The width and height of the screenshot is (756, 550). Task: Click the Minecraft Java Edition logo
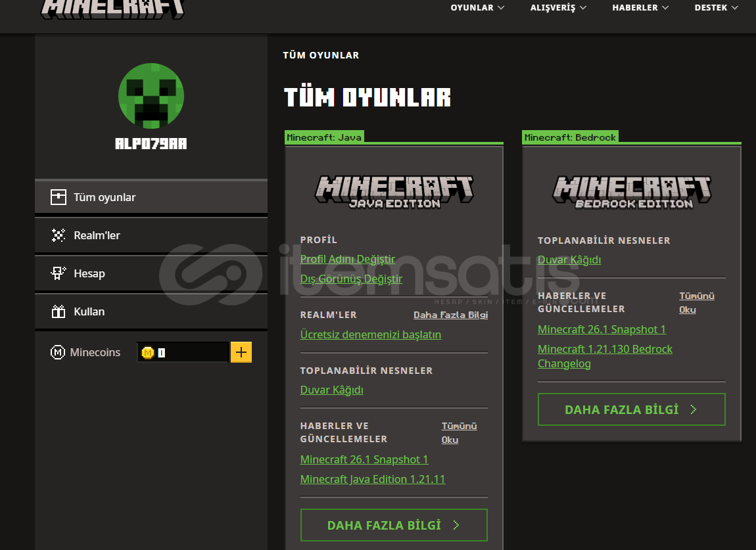tap(394, 192)
